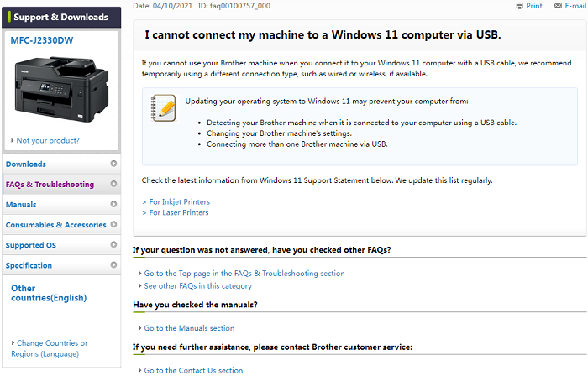Click the MFC-J2330DW printer image
This screenshot has height=376, width=588.
(60, 92)
